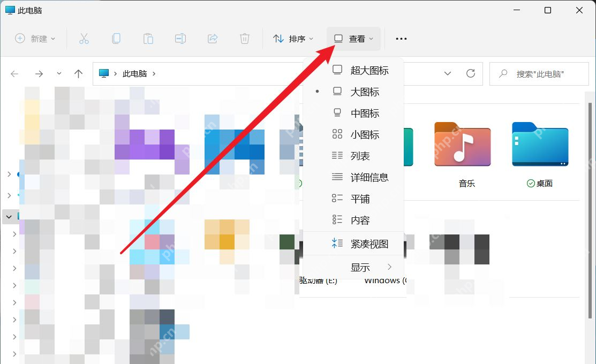Click the Rename icon in toolbar
This screenshot has height=364, width=596.
point(180,39)
